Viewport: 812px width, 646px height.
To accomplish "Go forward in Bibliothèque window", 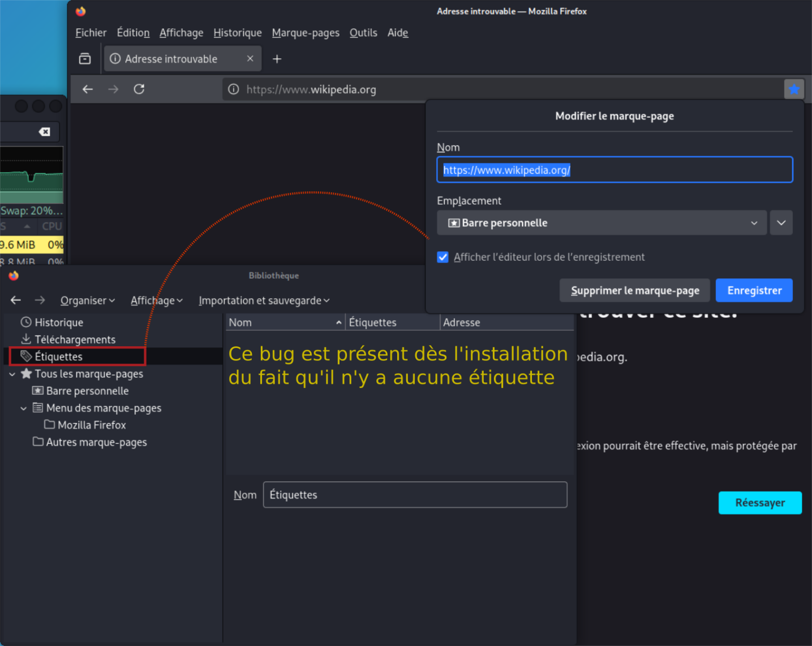I will click(x=40, y=300).
